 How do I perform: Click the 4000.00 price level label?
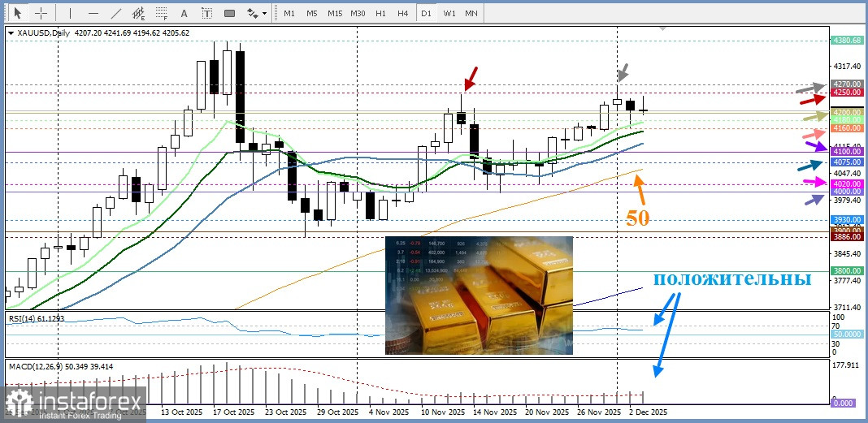tap(846, 191)
